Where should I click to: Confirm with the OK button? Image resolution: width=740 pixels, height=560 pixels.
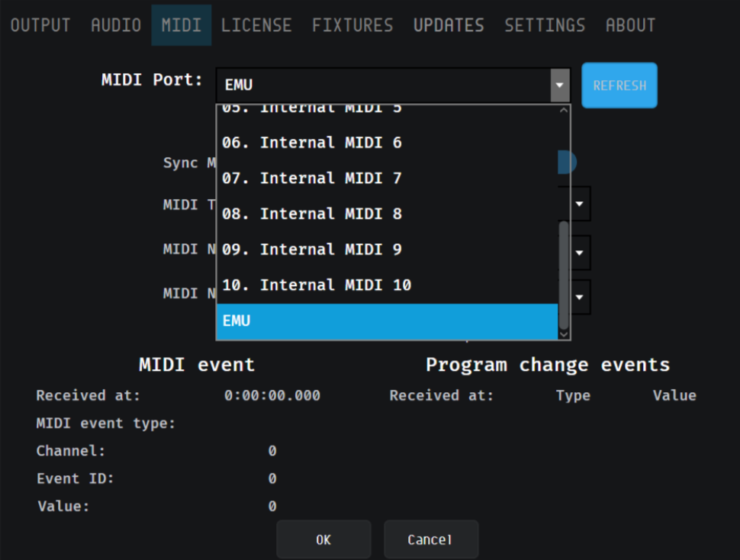point(323,539)
